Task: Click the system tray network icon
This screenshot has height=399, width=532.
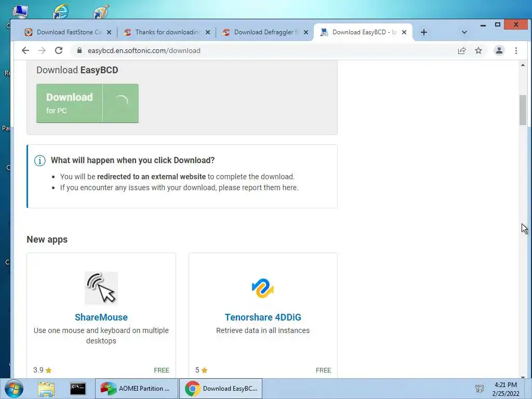Action: coord(480,389)
